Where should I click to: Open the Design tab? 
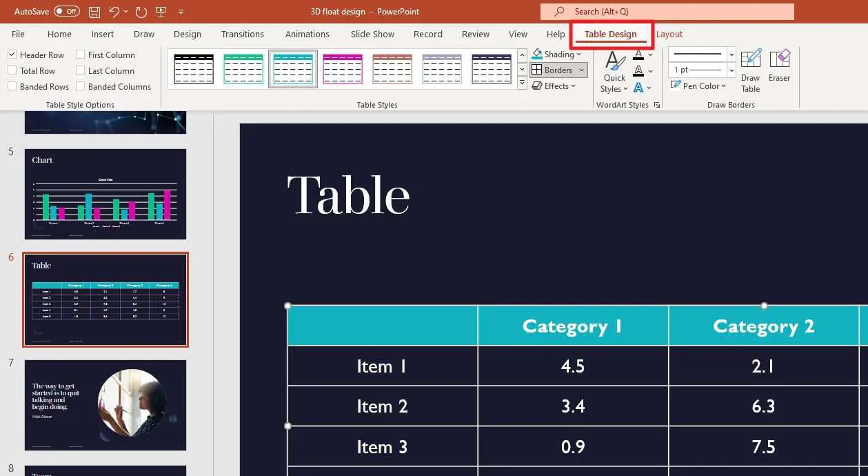[x=188, y=34]
